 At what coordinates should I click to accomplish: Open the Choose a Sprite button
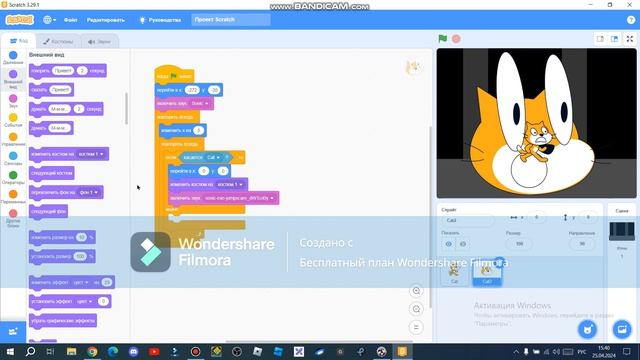(587, 329)
